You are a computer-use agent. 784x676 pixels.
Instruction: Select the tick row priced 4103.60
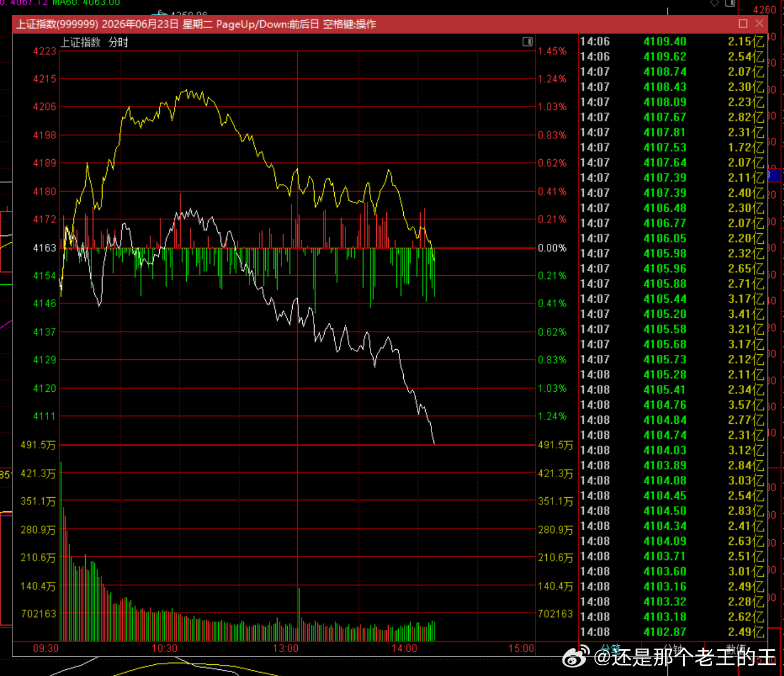coord(672,571)
